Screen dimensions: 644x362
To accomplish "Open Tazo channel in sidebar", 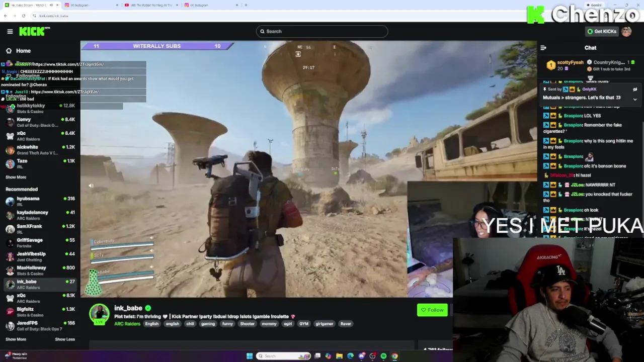I will tap(40, 163).
